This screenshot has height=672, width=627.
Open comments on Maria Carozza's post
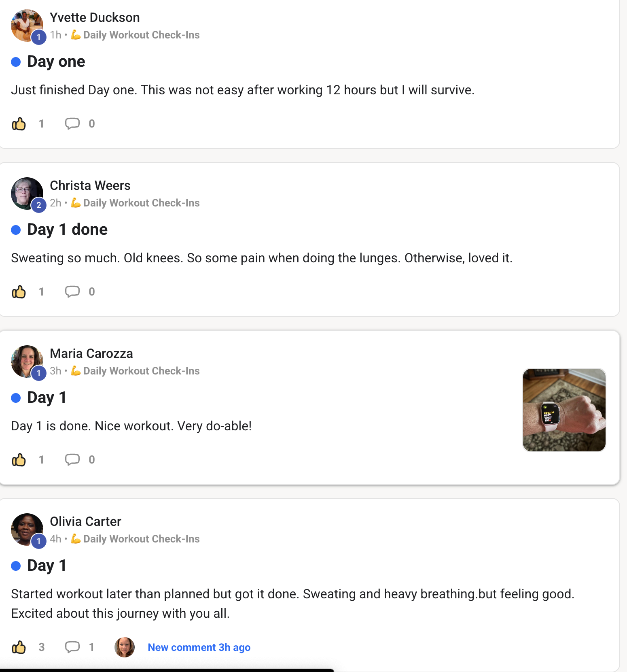click(x=72, y=460)
